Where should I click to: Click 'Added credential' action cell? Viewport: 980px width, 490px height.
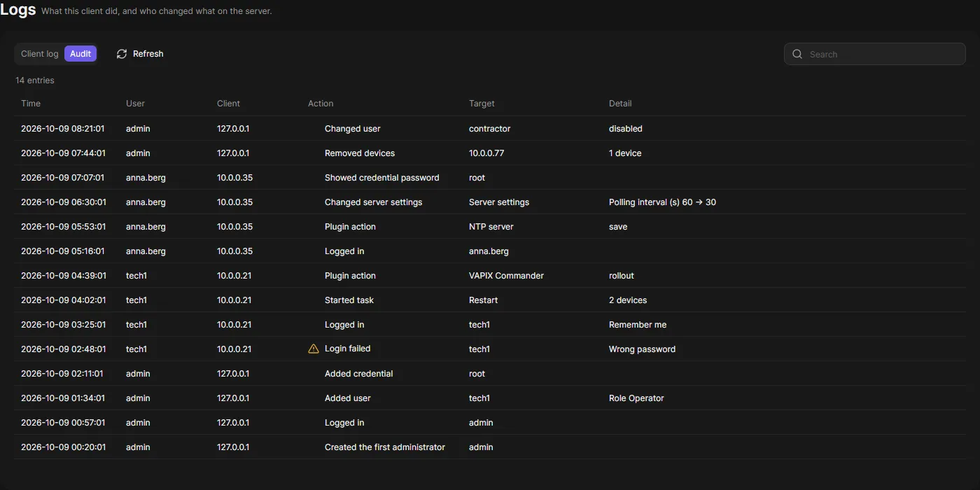359,374
